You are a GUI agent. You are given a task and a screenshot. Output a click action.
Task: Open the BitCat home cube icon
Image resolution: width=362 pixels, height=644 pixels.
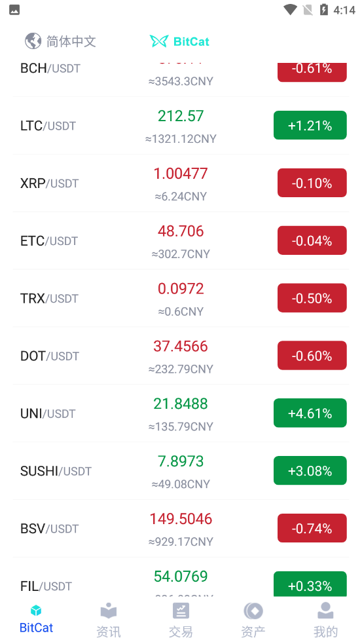pos(36,611)
